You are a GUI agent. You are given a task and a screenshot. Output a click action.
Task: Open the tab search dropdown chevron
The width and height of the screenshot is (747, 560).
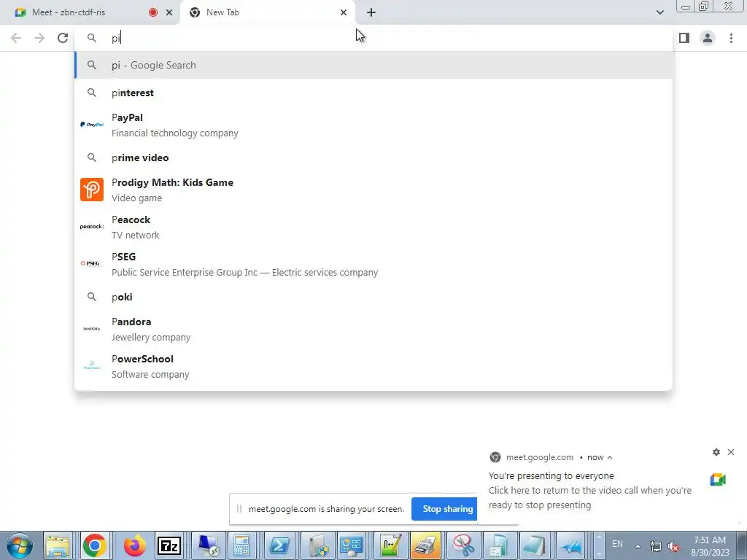point(659,12)
